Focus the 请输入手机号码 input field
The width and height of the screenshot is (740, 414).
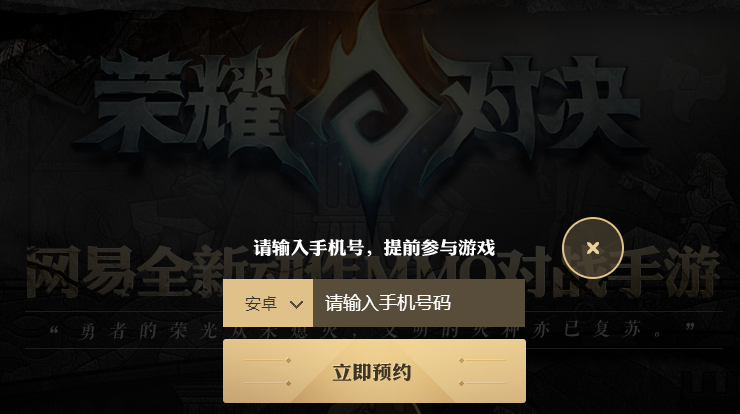click(x=419, y=303)
